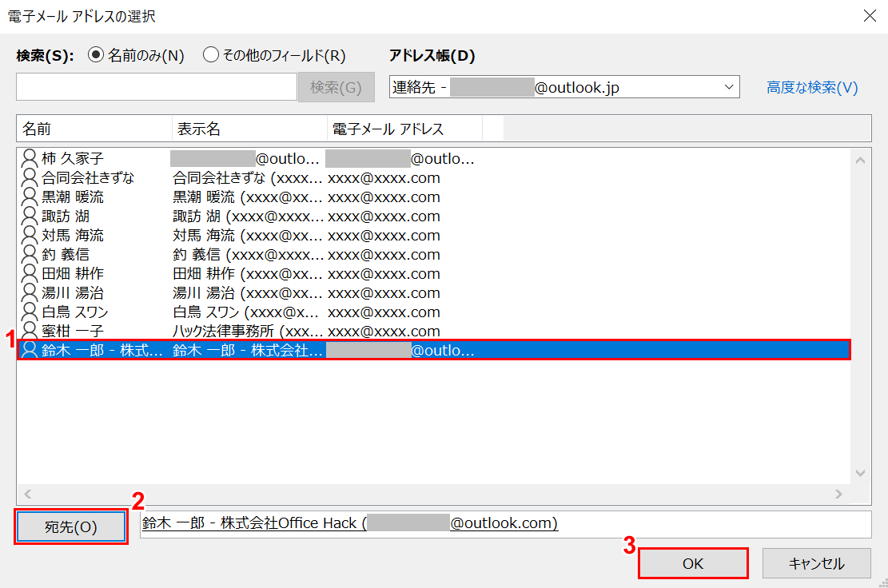Screen dimensions: 888x588
Task: Open 高度な検索(V) link
Action: point(812,88)
